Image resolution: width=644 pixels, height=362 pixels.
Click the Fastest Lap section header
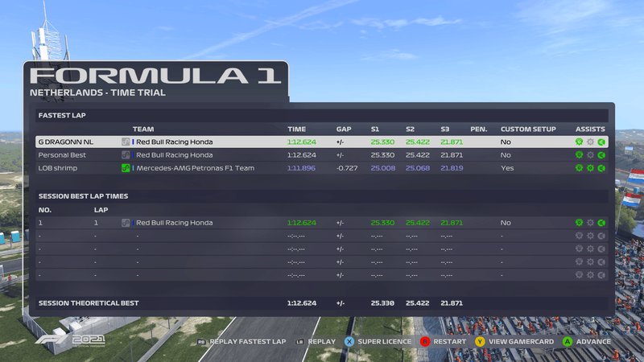tap(62, 115)
